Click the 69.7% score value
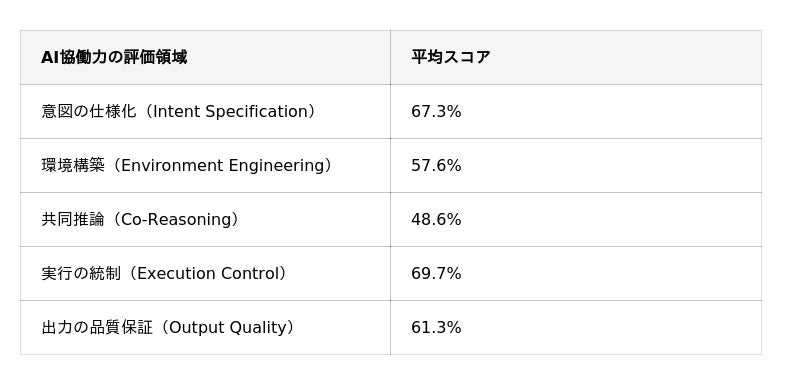Viewport: 800px width, 385px height. 436,273
